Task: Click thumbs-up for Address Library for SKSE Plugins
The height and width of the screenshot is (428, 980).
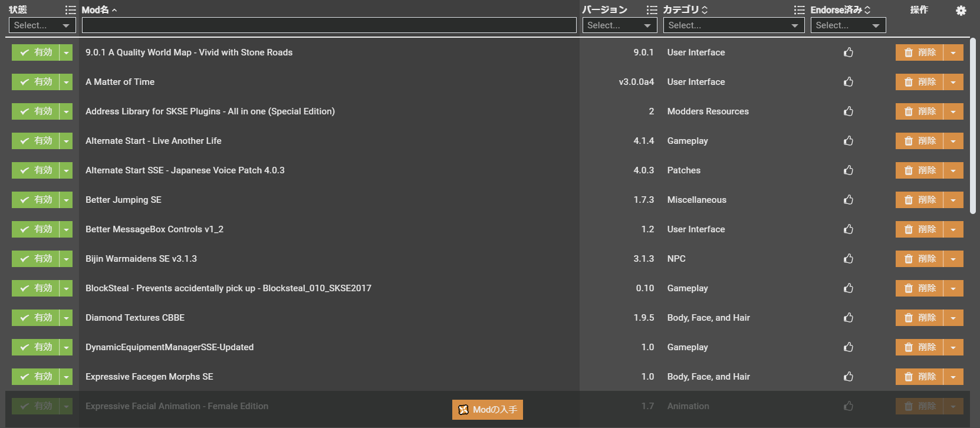Action: pos(849,111)
